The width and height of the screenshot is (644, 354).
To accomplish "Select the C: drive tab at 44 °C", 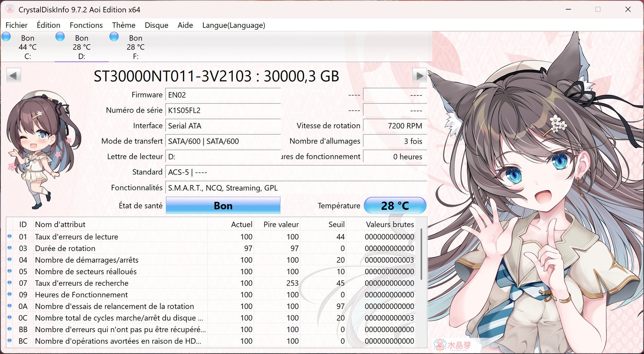I will (27, 47).
